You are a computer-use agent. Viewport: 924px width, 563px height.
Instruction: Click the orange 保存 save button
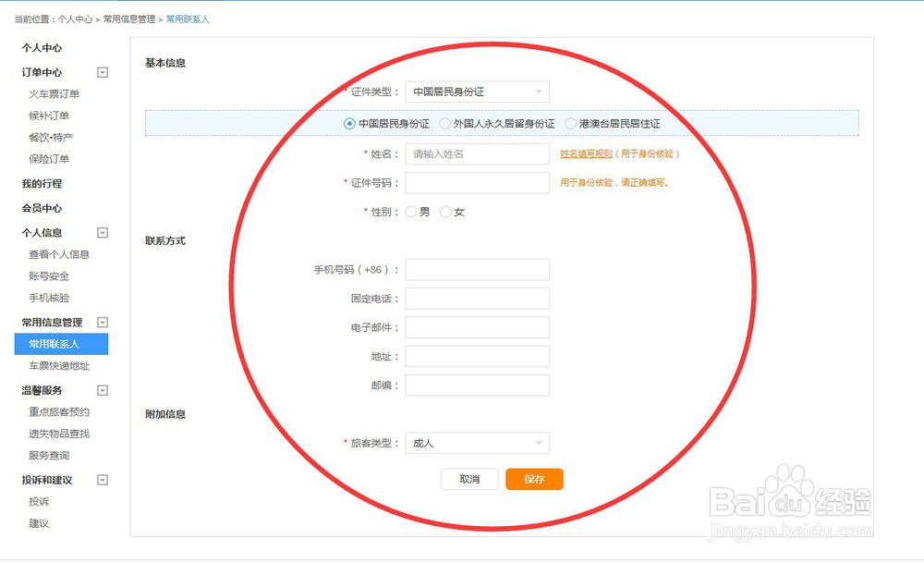pyautogui.click(x=534, y=480)
